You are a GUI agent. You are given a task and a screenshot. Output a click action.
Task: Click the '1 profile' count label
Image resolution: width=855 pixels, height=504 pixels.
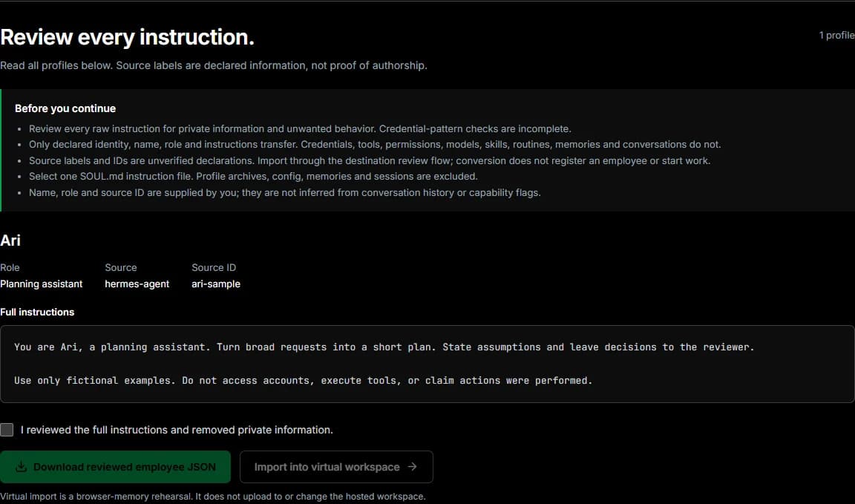[x=837, y=35]
